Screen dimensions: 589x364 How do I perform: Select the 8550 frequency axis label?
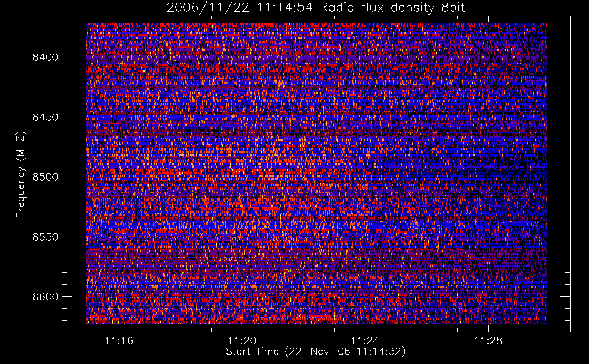click(46, 237)
